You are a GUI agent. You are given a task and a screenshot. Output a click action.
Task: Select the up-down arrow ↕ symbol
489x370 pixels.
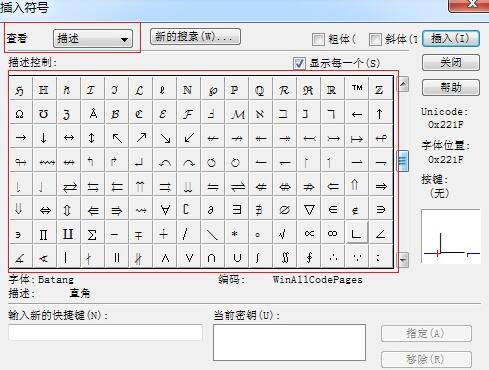point(92,137)
